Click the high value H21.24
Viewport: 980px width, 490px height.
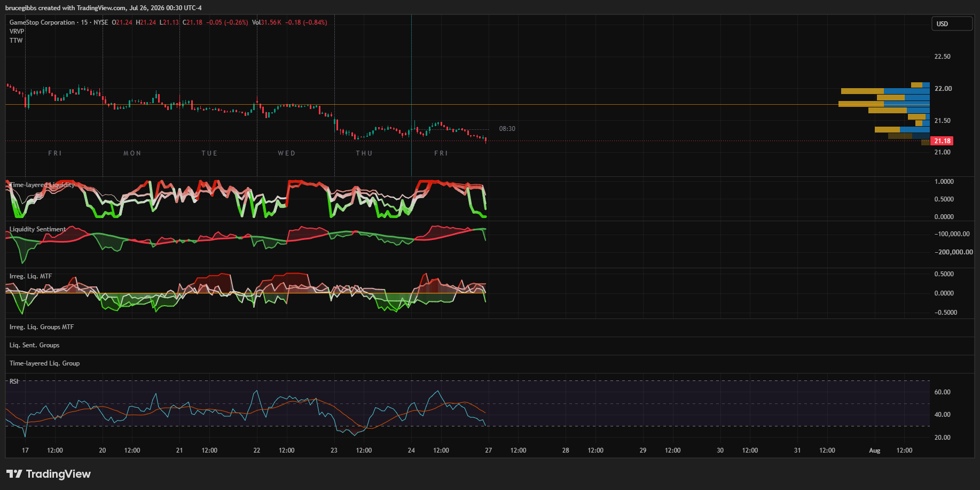coord(146,22)
